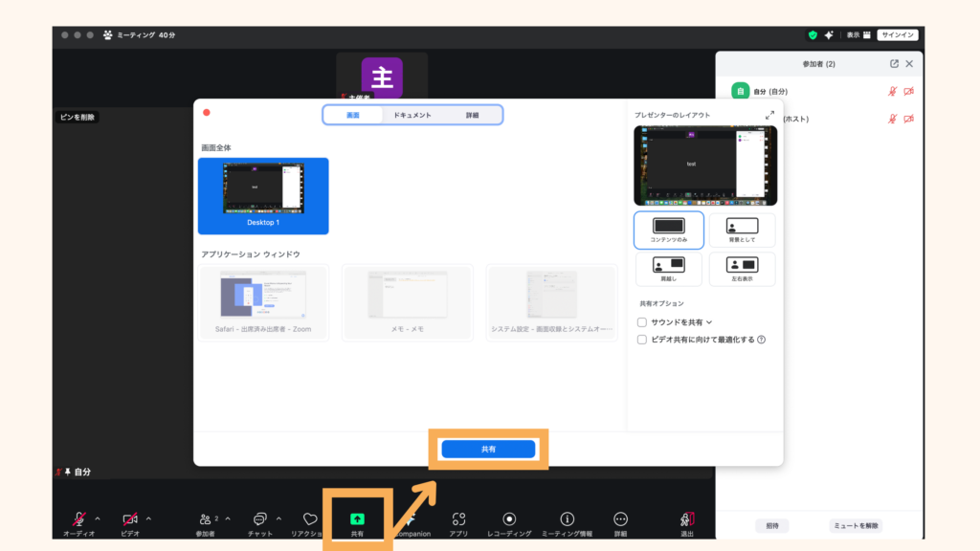Check ビデオ共有に向けて最適化する option
Viewport: 980px width, 551px height.
pos(642,339)
